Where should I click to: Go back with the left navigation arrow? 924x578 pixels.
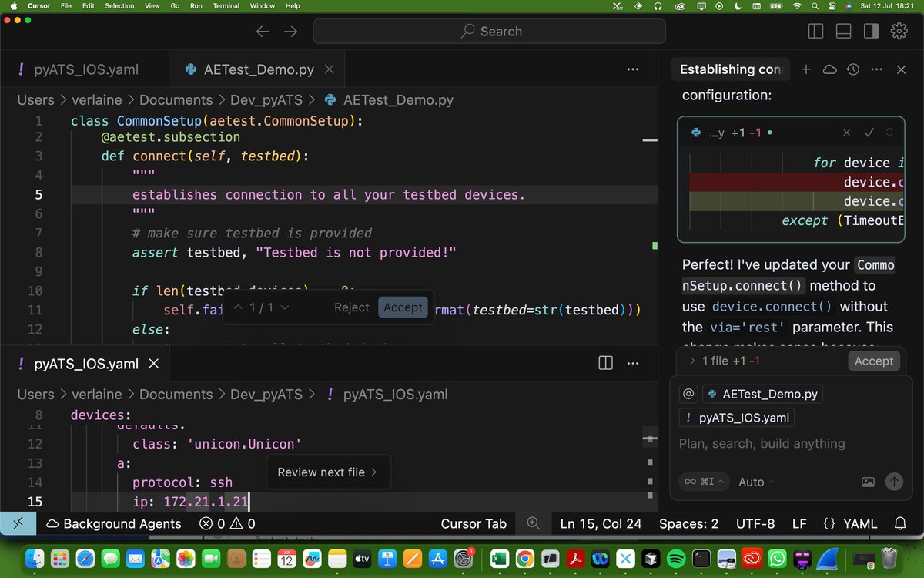click(x=263, y=32)
